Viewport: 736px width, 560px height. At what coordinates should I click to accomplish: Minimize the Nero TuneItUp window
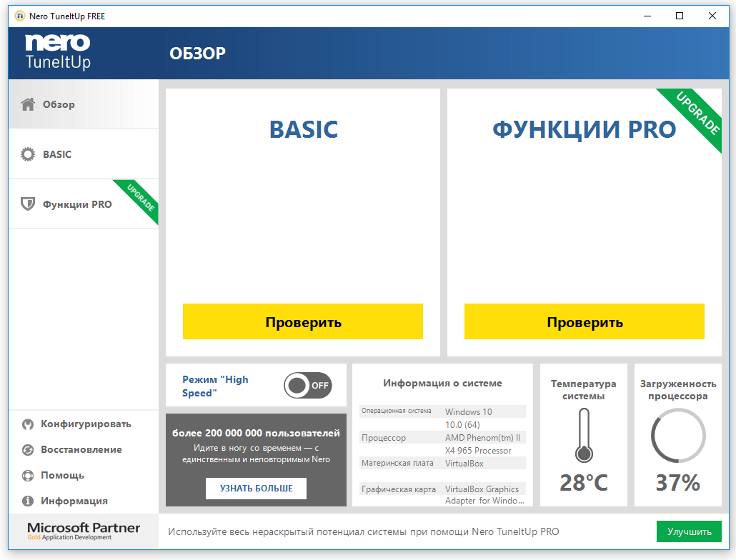tap(647, 16)
